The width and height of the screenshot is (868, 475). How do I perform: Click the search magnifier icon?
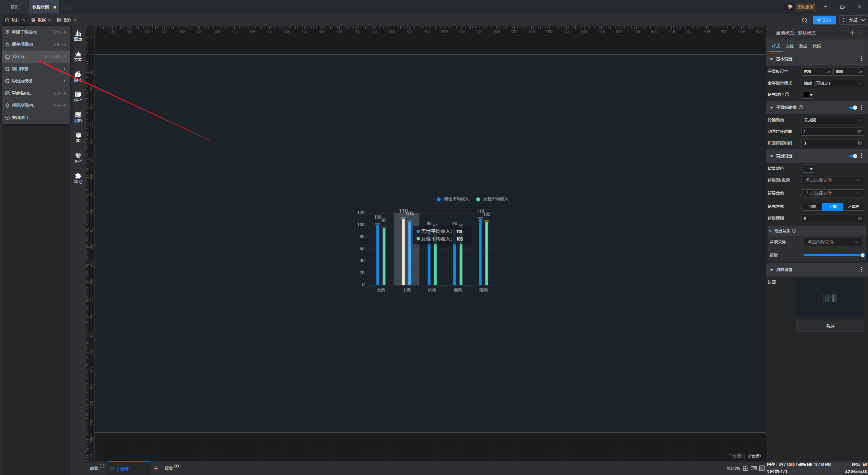(804, 20)
